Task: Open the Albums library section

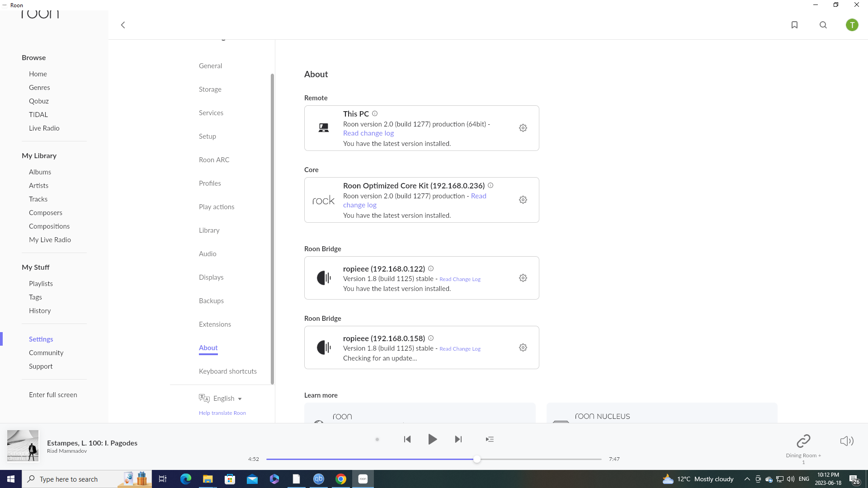Action: coord(40,172)
